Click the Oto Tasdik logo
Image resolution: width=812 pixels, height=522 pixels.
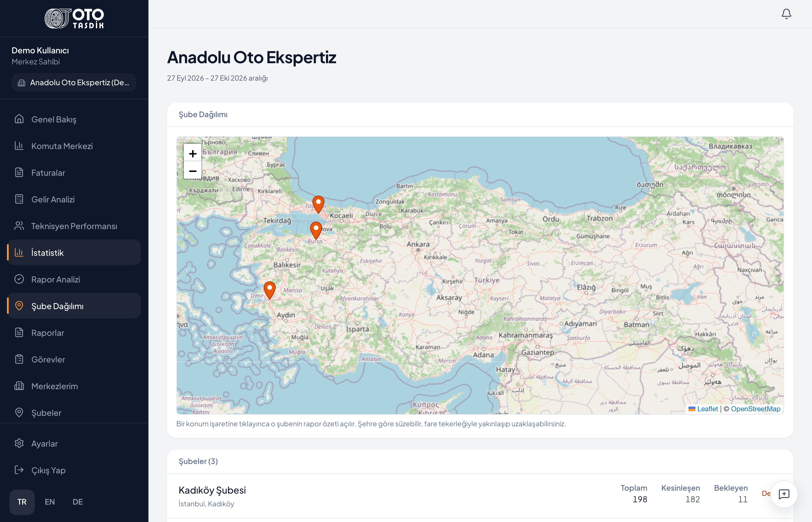pyautogui.click(x=74, y=18)
